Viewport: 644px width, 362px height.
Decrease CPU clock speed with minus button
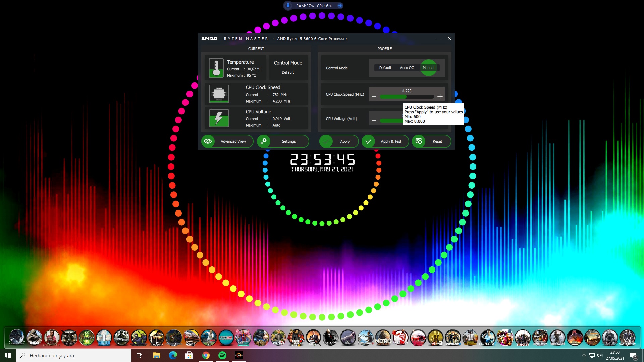pos(374,97)
